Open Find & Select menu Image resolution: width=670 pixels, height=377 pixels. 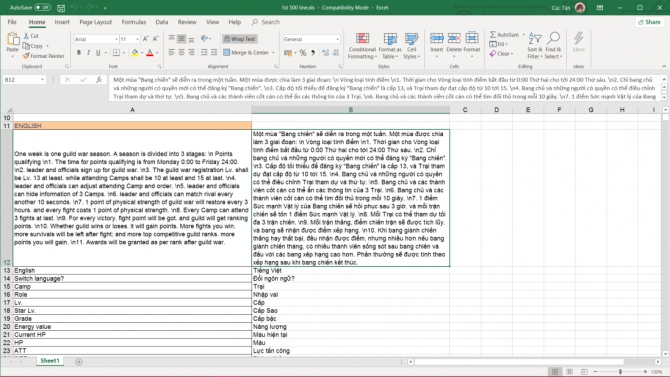click(x=553, y=46)
